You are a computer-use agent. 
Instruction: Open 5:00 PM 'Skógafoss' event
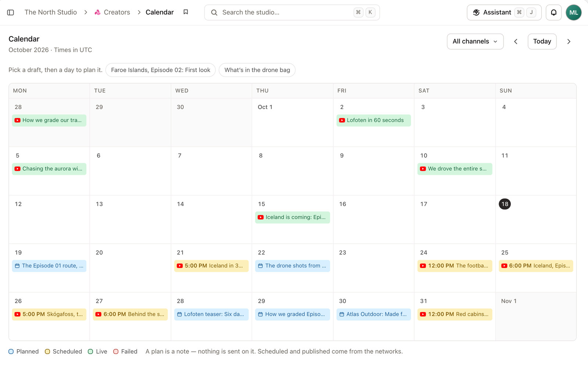49,315
